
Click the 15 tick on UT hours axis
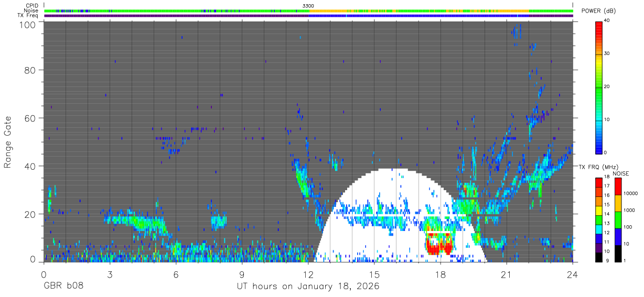(x=374, y=274)
